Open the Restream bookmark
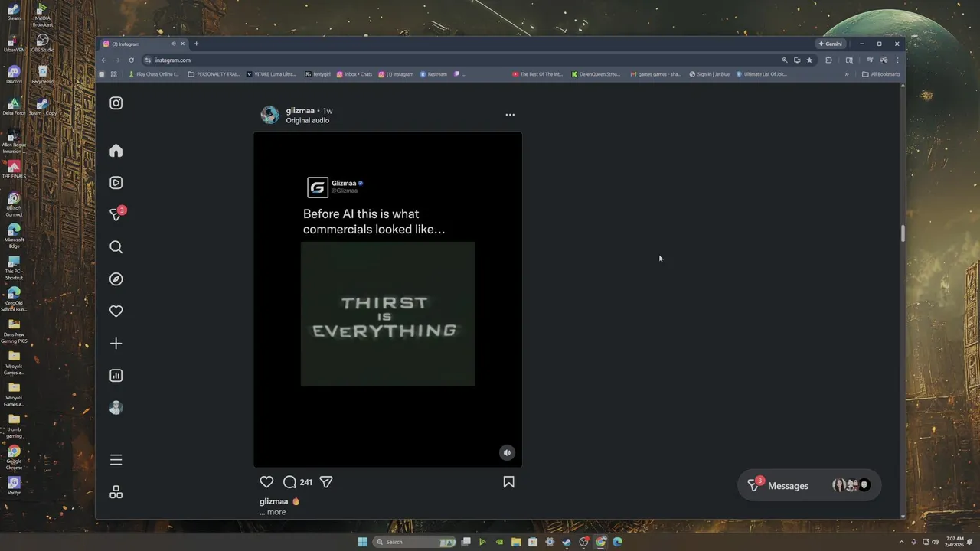The width and height of the screenshot is (980, 551). (x=433, y=74)
